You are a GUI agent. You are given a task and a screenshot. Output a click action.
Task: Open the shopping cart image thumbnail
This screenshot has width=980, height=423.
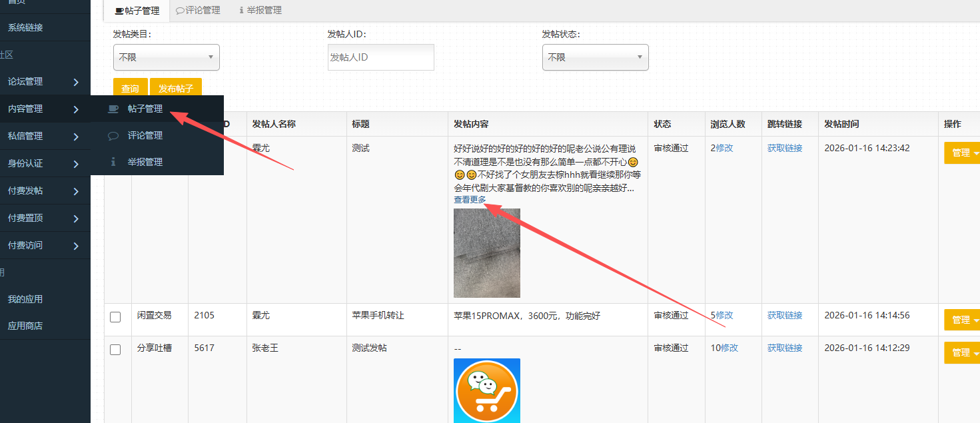[x=486, y=390]
